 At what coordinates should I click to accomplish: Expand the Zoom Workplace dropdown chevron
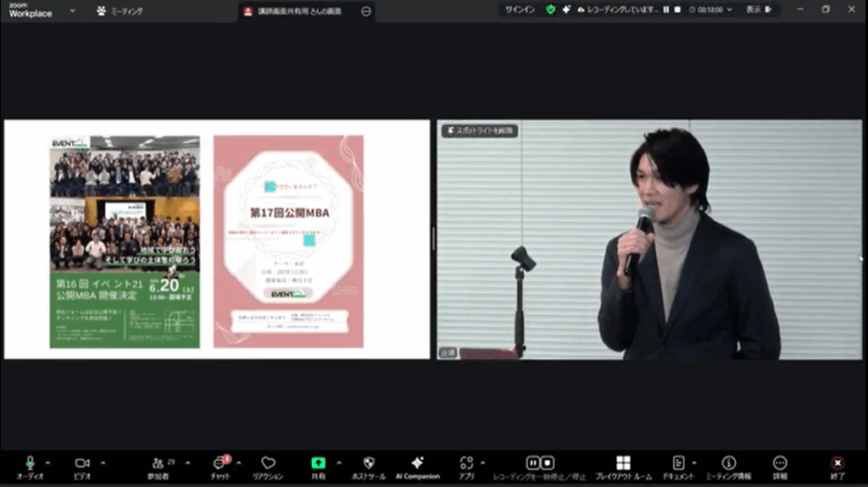point(72,11)
